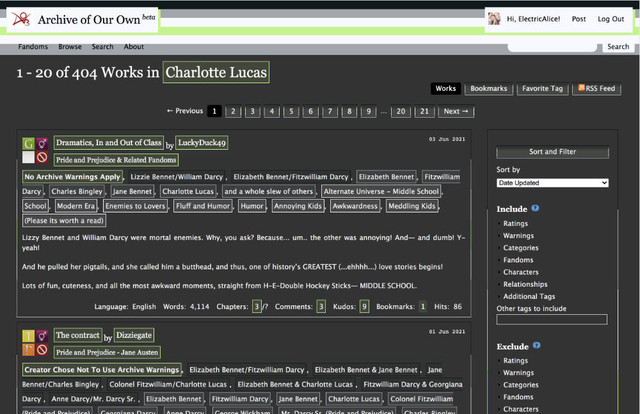Expand Ratings under Exclude
The height and width of the screenshot is (414, 640).
[515, 361]
